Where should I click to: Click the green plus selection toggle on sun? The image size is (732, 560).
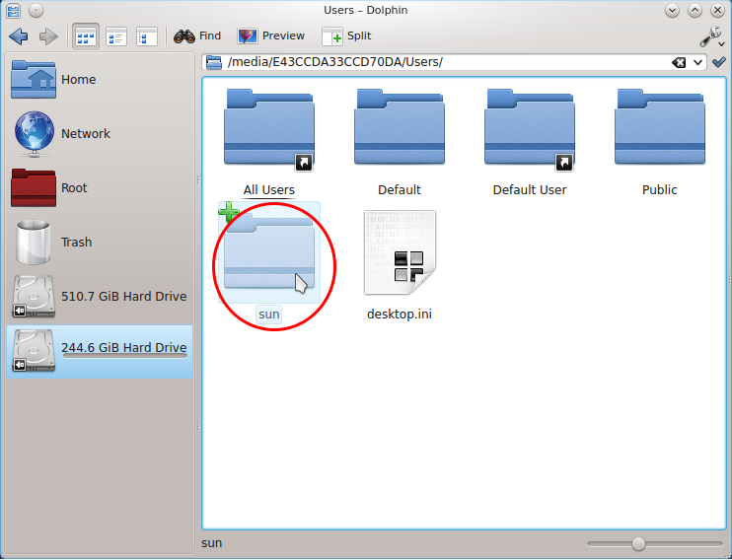229,212
